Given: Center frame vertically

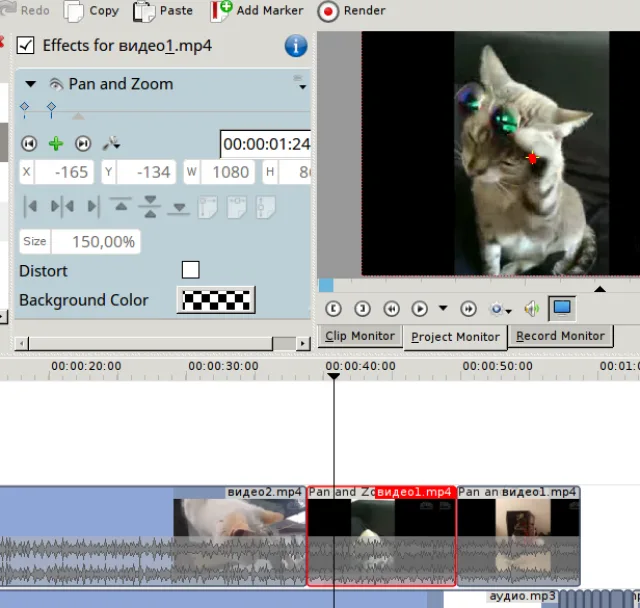Looking at the screenshot, I should coord(150,206).
